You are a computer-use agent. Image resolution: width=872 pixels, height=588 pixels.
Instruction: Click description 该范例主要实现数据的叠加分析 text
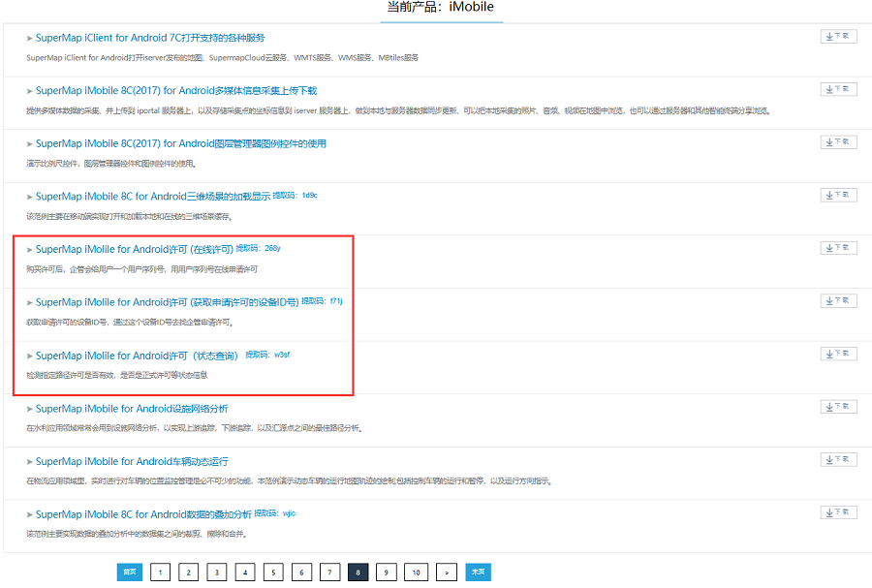click(137, 534)
